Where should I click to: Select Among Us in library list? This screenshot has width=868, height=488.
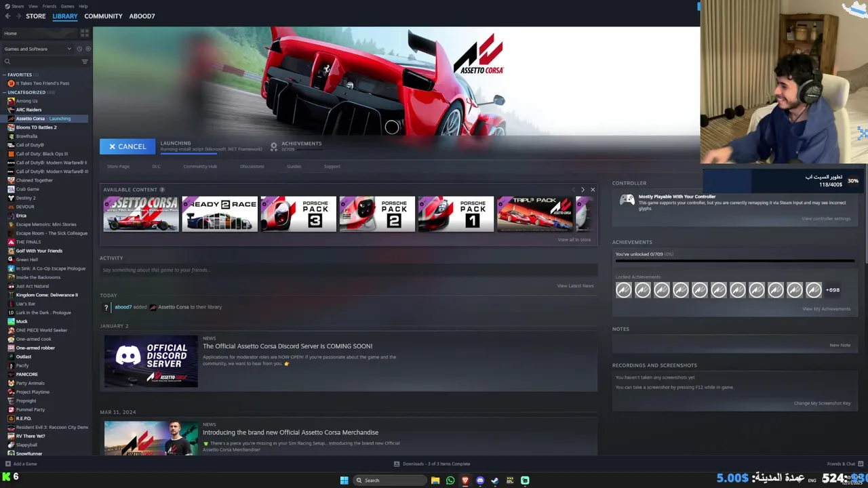point(27,101)
